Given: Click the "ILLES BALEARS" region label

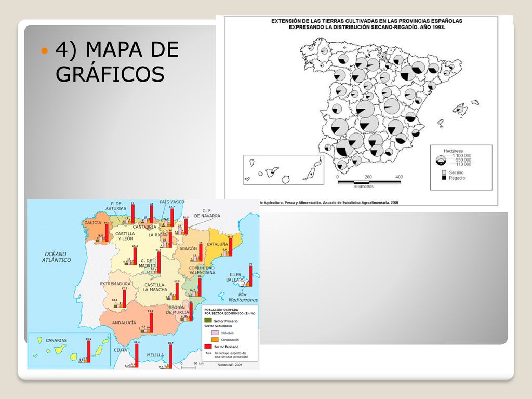Looking at the screenshot, I should [235, 277].
